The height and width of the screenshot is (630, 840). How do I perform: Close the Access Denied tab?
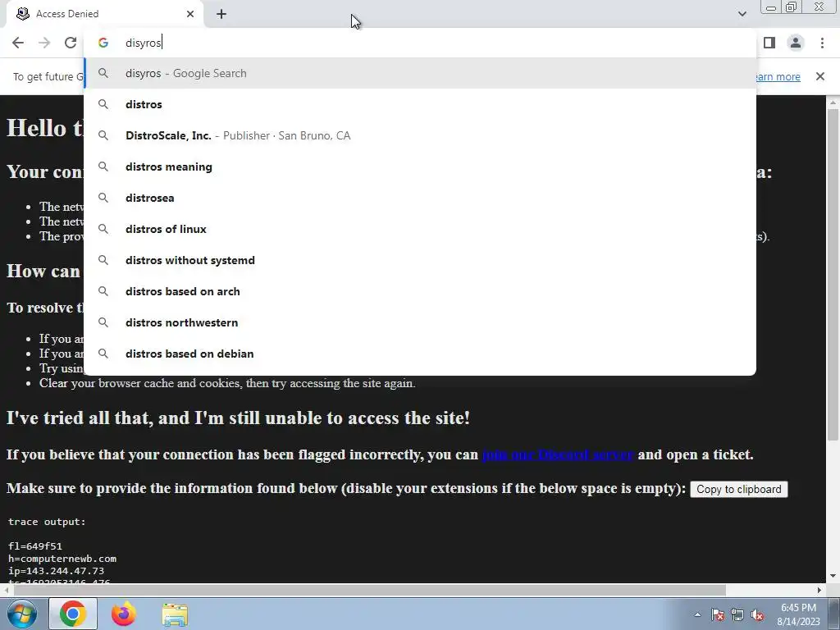pos(190,14)
